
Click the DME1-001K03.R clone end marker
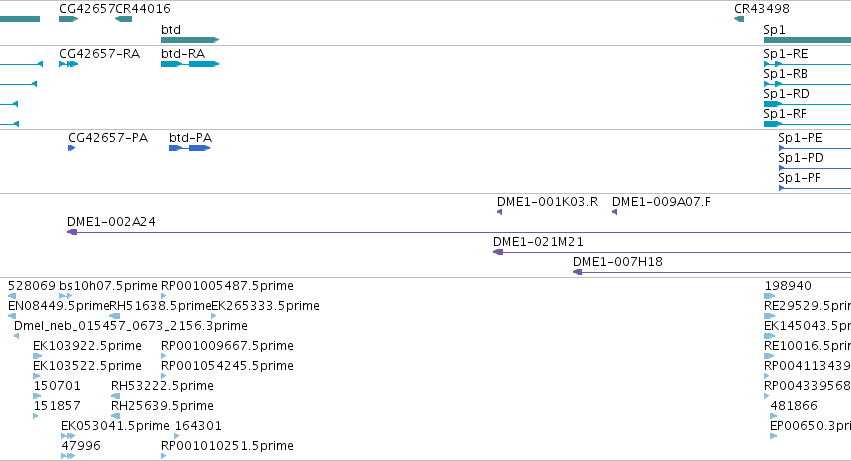(499, 212)
